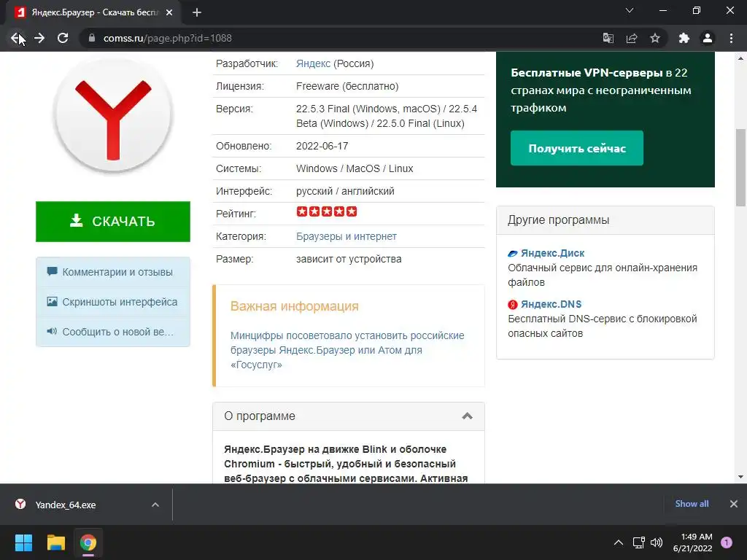Click русский / английский interface text
Image resolution: width=747 pixels, height=560 pixels.
(x=345, y=191)
